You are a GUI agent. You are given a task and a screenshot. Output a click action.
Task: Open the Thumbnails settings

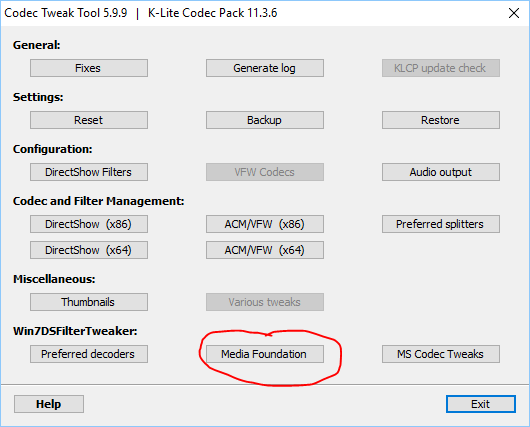point(89,302)
